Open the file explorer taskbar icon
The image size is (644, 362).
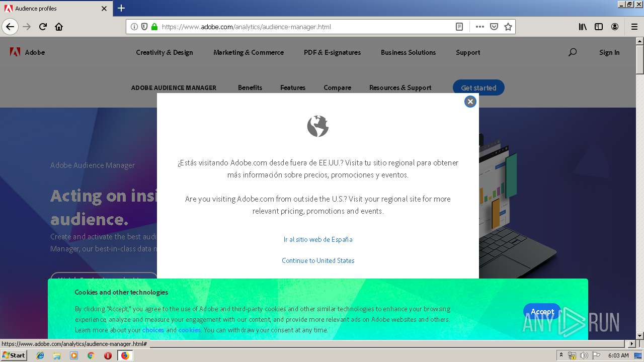[x=57, y=355]
